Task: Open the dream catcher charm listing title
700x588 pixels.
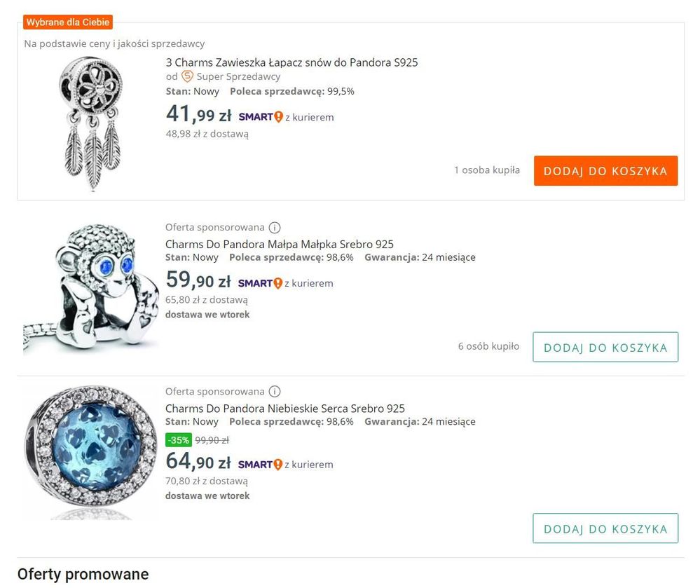Action: click(291, 62)
